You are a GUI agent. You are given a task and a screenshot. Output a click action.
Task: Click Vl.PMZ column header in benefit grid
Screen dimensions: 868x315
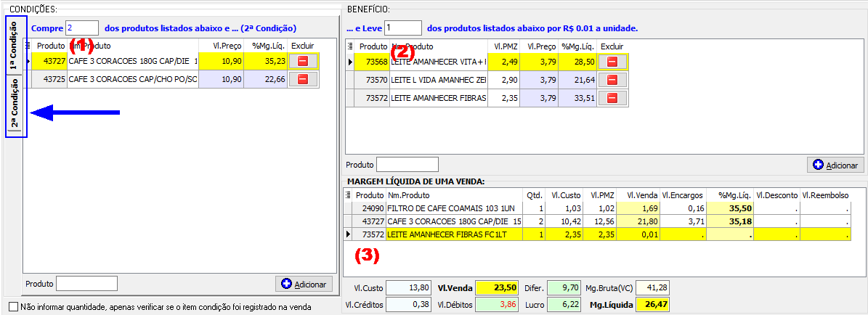click(x=506, y=46)
